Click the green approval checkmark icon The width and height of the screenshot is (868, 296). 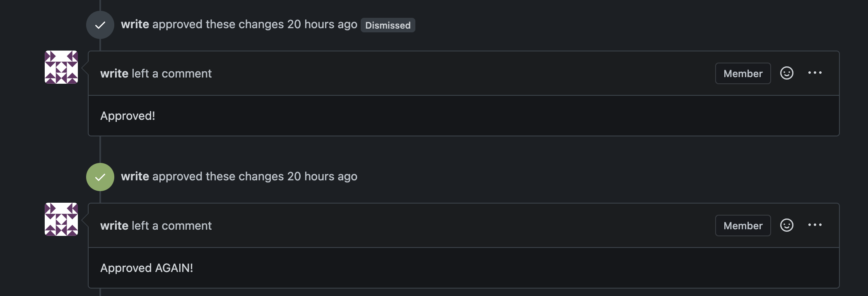click(100, 177)
